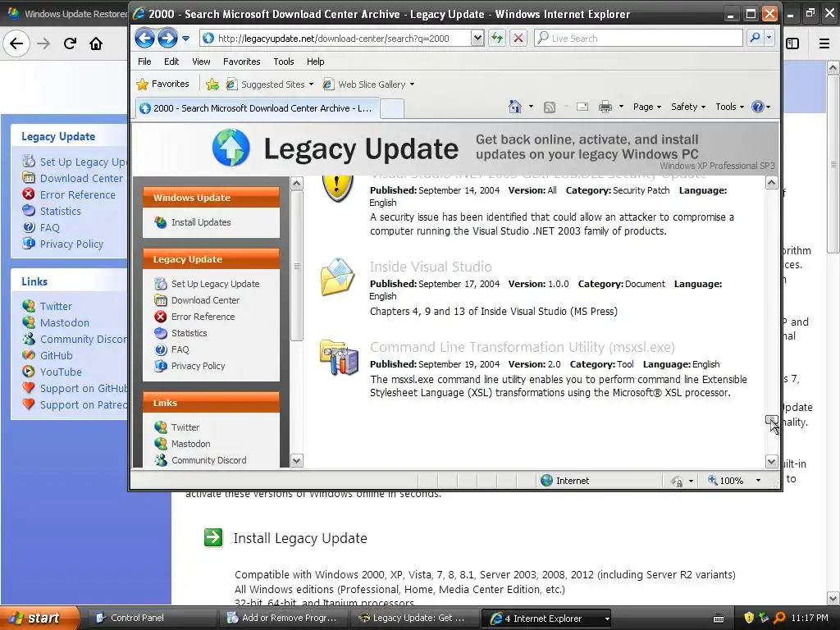Open the search provider dropdown arrow
The height and width of the screenshot is (630, 840).
coord(769,38)
